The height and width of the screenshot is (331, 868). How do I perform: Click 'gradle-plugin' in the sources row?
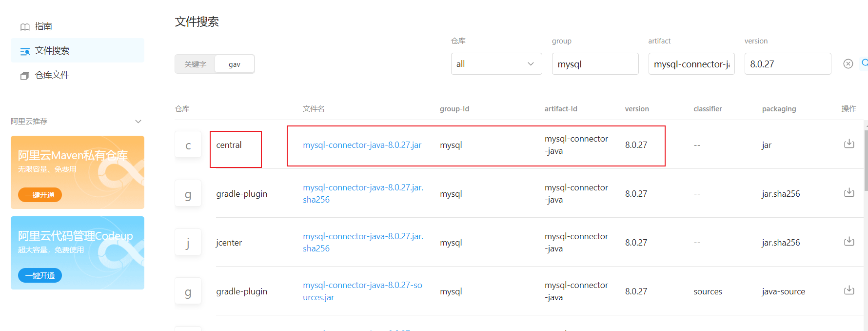click(x=242, y=291)
